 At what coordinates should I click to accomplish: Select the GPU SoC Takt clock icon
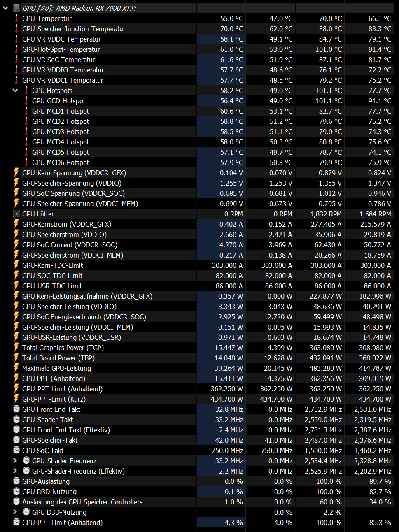click(16, 450)
